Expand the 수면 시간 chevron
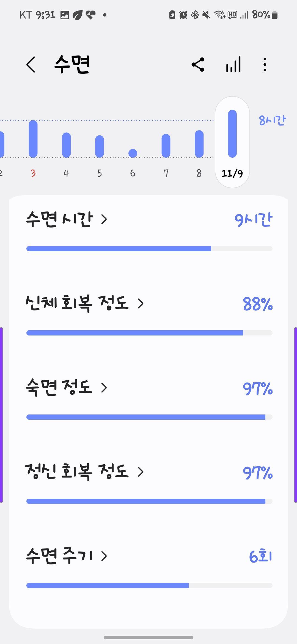 click(x=104, y=219)
